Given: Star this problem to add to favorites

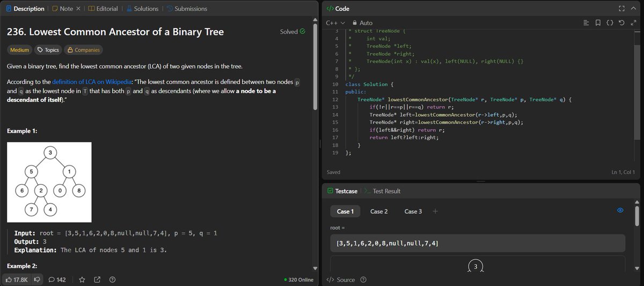Looking at the screenshot, I should [x=82, y=280].
